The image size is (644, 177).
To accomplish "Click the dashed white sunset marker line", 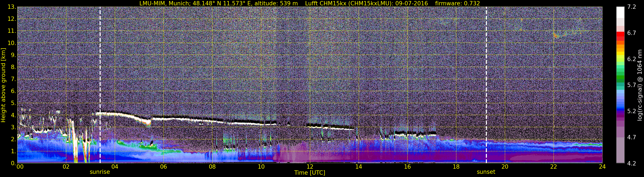I will [x=486, y=85].
